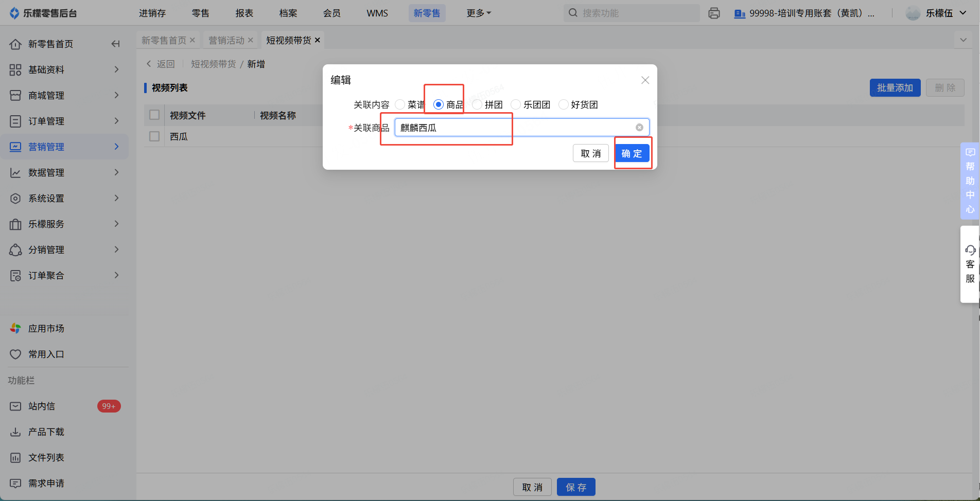980x501 pixels.
Task: Open the 帮助中心 side panel
Action: (970, 181)
